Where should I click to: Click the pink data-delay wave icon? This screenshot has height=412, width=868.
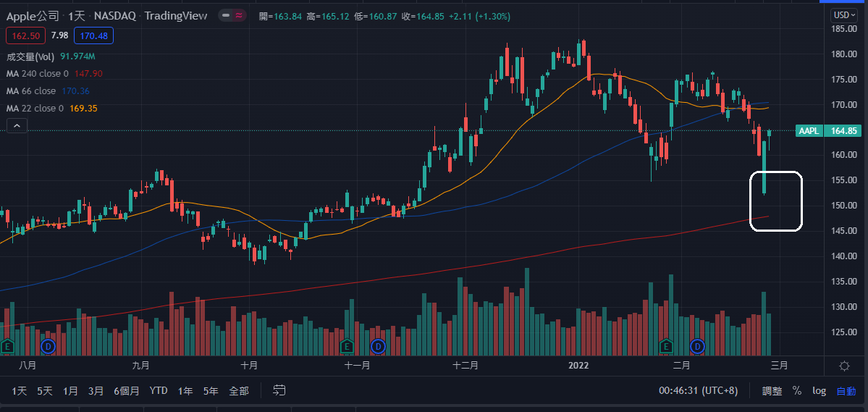pyautogui.click(x=239, y=16)
